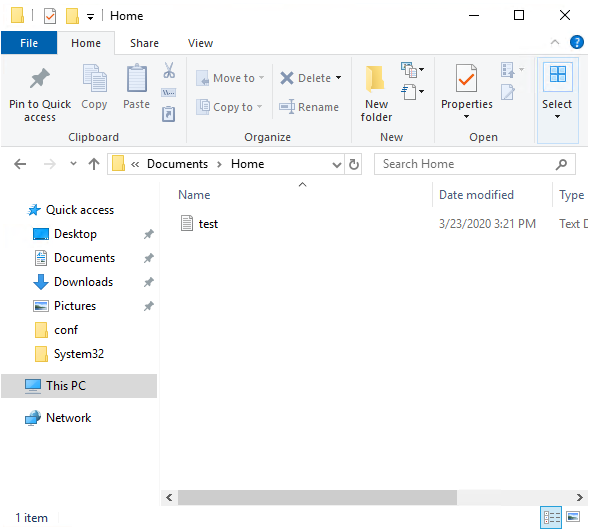Click the Name column header

[x=194, y=195]
